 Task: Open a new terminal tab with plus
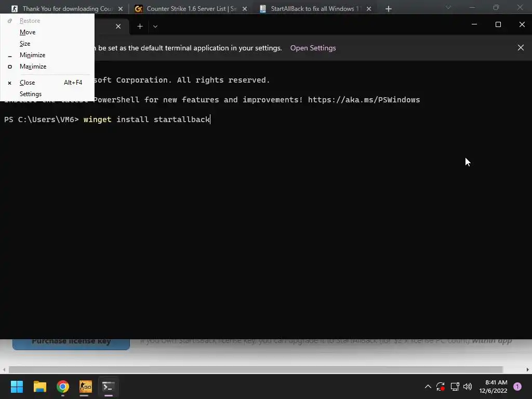tap(140, 26)
